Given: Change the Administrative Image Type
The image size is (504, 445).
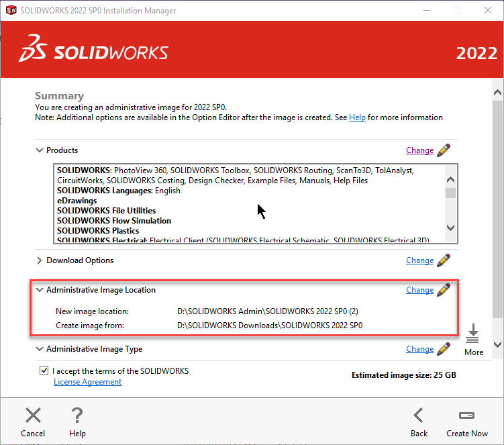Looking at the screenshot, I should pyautogui.click(x=419, y=349).
